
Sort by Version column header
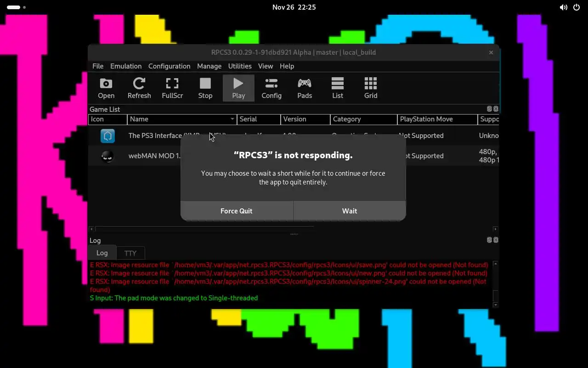coord(305,119)
